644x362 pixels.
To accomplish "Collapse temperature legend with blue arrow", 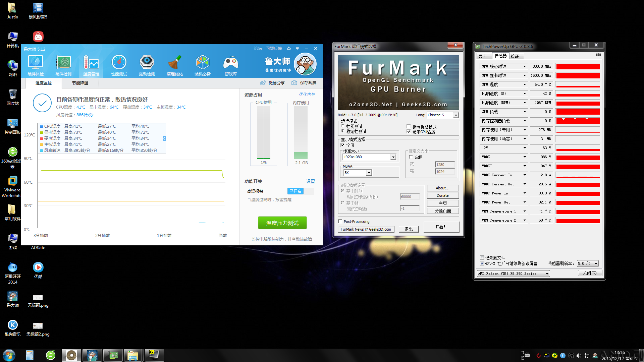I will pyautogui.click(x=164, y=138).
